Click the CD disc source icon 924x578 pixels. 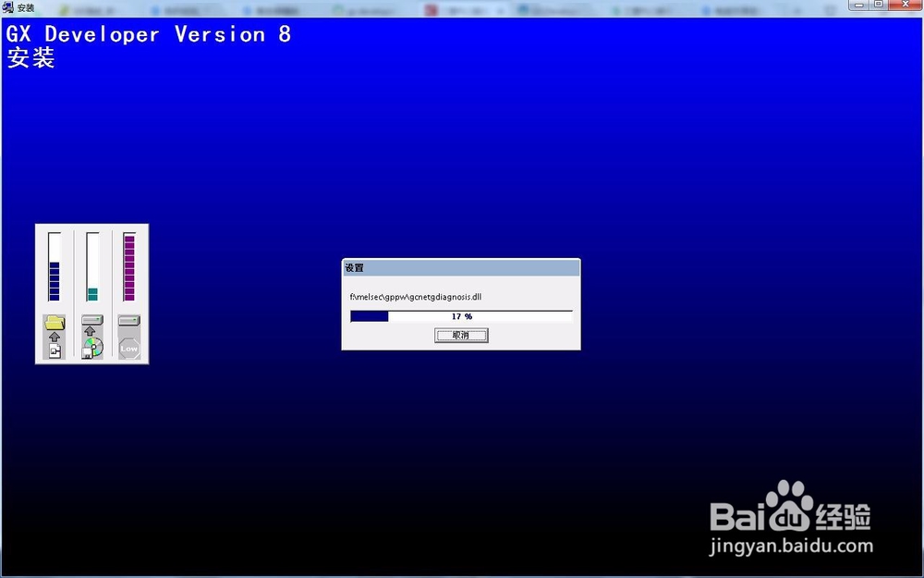92,348
